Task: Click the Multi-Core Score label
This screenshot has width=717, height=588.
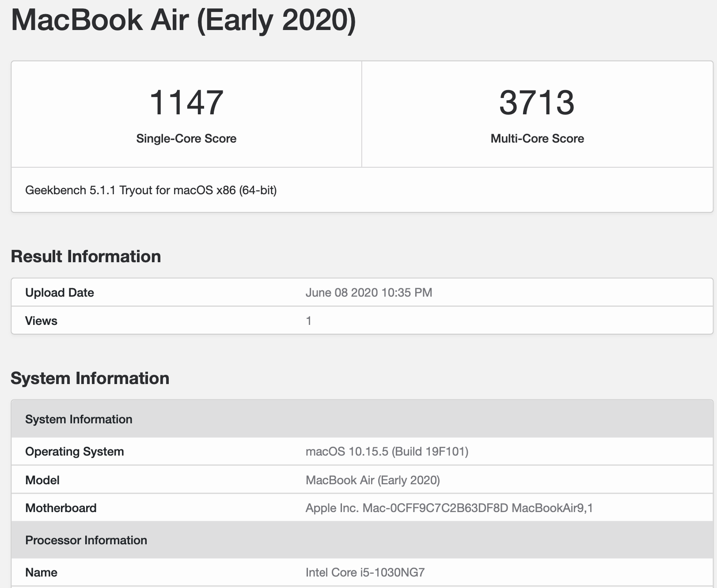Action: 537,139
